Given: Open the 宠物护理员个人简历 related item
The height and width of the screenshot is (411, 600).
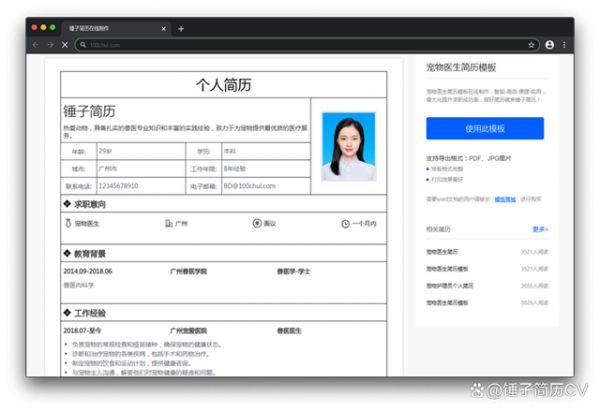Looking at the screenshot, I should click(x=450, y=285).
